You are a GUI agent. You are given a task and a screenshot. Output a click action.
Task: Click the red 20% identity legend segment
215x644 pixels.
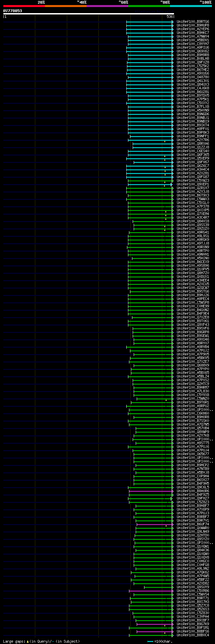(x=24, y=6)
